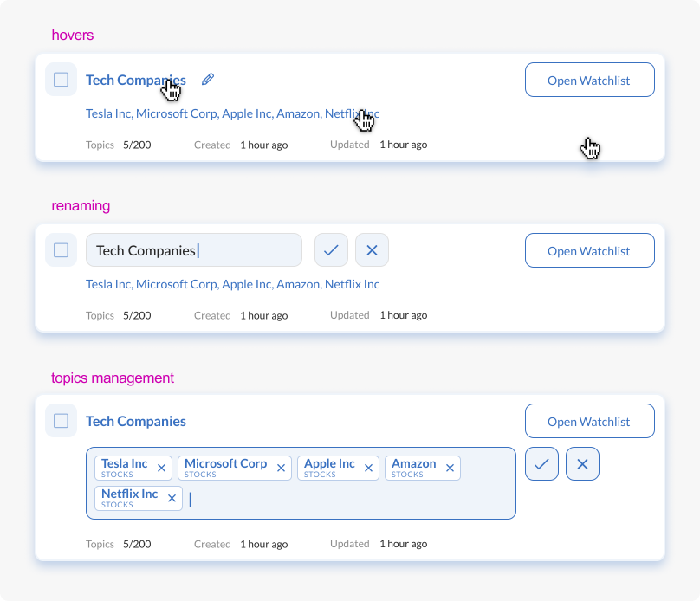Click the "renaming" section heading
The image size is (700, 601).
(x=81, y=206)
